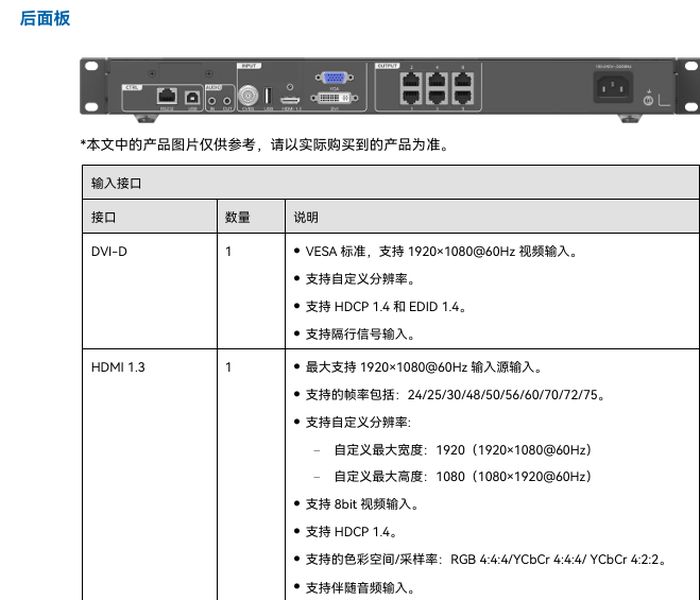The width and height of the screenshot is (700, 600).
Task: Click the blue VGA connector
Action: tap(334, 78)
